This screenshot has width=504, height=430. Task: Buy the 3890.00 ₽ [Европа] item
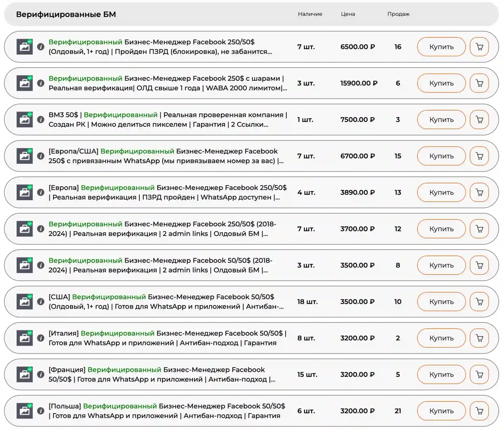tap(441, 193)
